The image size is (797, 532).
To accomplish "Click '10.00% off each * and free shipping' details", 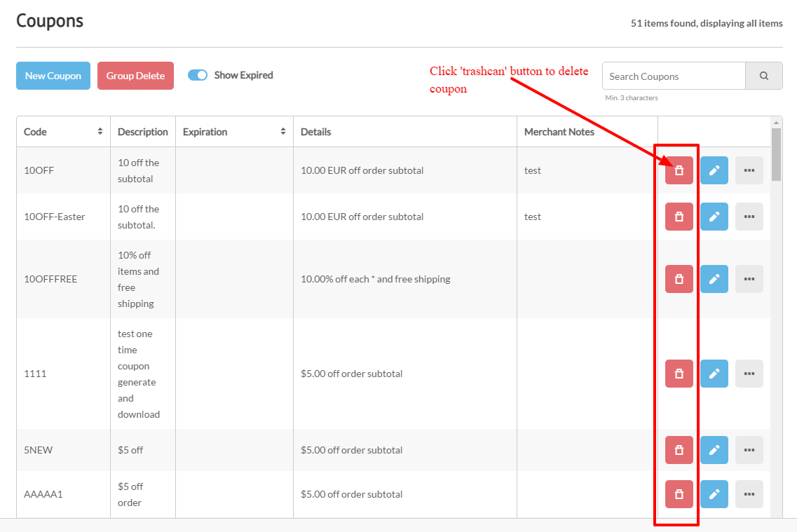I will [x=376, y=279].
